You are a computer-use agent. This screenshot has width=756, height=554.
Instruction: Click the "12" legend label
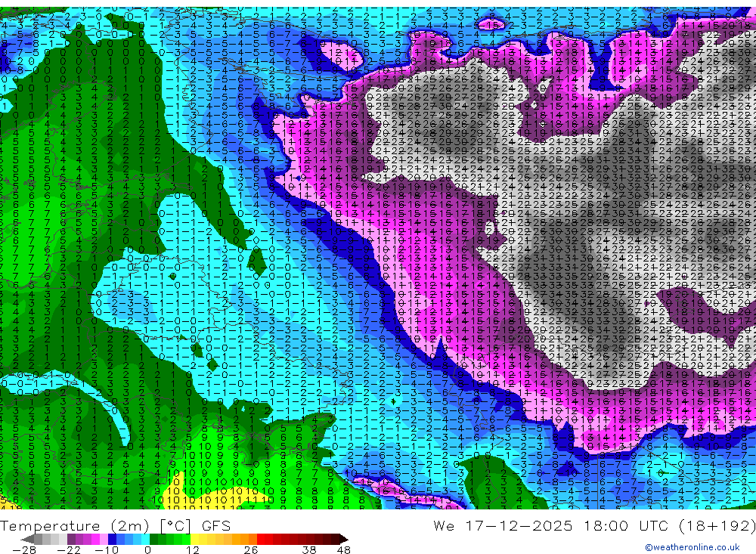[x=193, y=550]
